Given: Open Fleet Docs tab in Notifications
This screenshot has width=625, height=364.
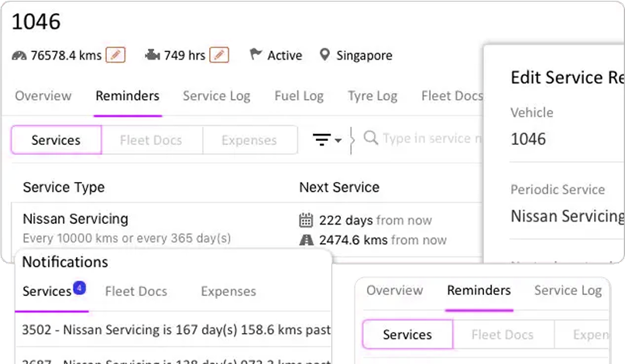Looking at the screenshot, I should [136, 292].
